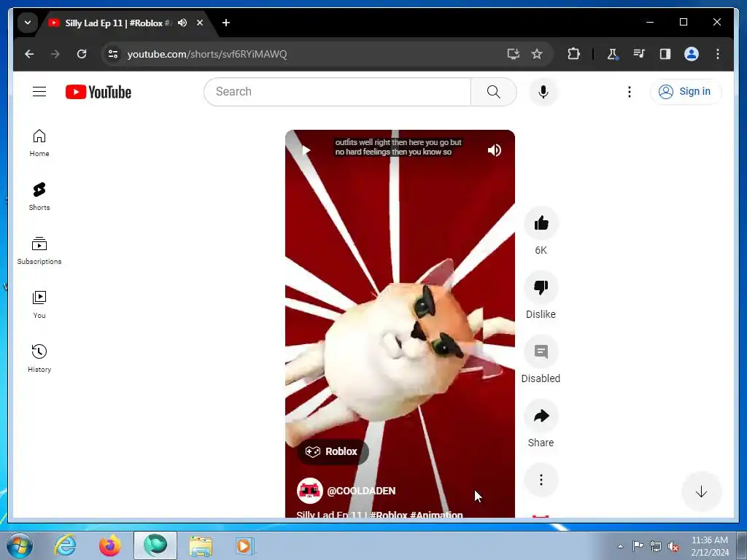Open the Action Center flag icon
Viewport: 747px width, 560px height.
tap(638, 546)
